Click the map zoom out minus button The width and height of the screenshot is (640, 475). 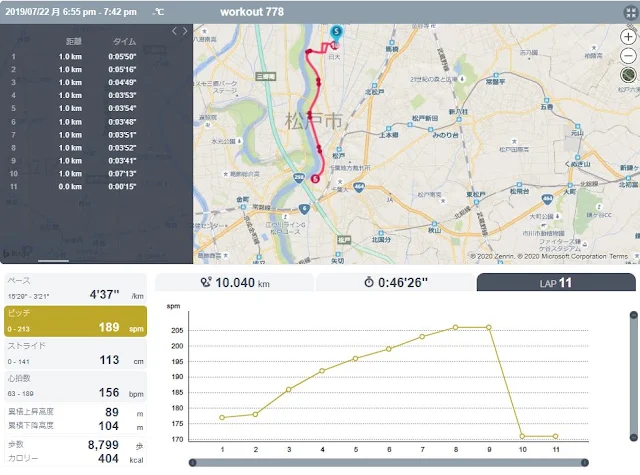click(628, 56)
